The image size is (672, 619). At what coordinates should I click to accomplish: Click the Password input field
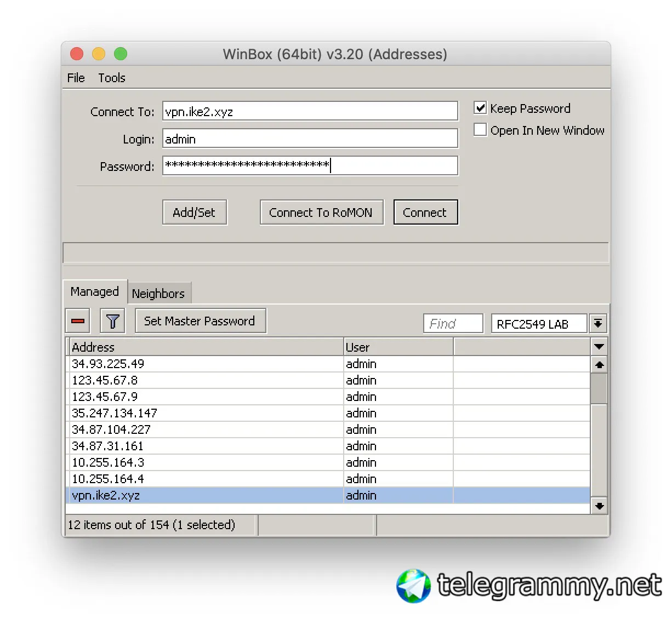(x=310, y=165)
